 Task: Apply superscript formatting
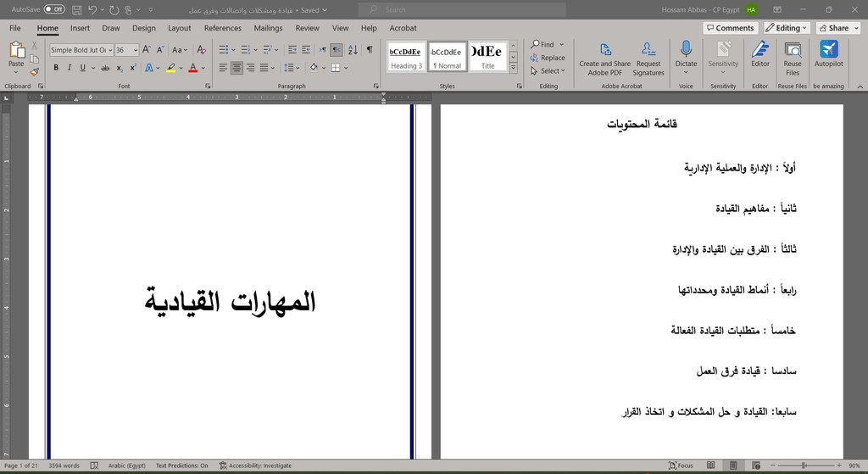[x=133, y=68]
